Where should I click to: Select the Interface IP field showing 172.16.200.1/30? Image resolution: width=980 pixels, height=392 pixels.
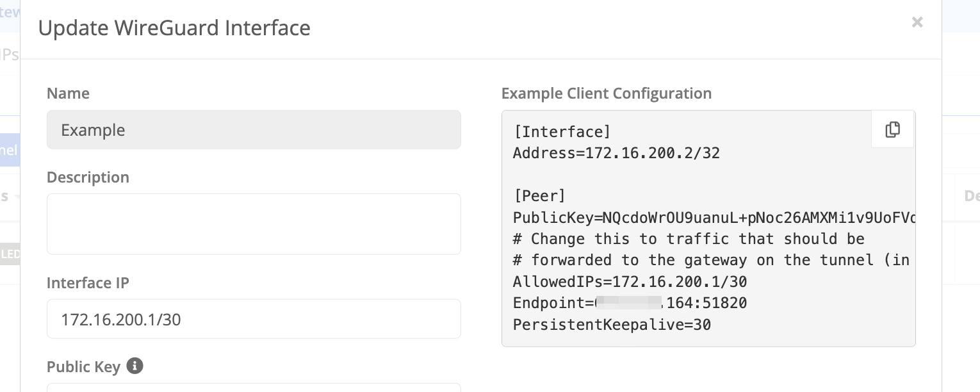click(x=254, y=318)
